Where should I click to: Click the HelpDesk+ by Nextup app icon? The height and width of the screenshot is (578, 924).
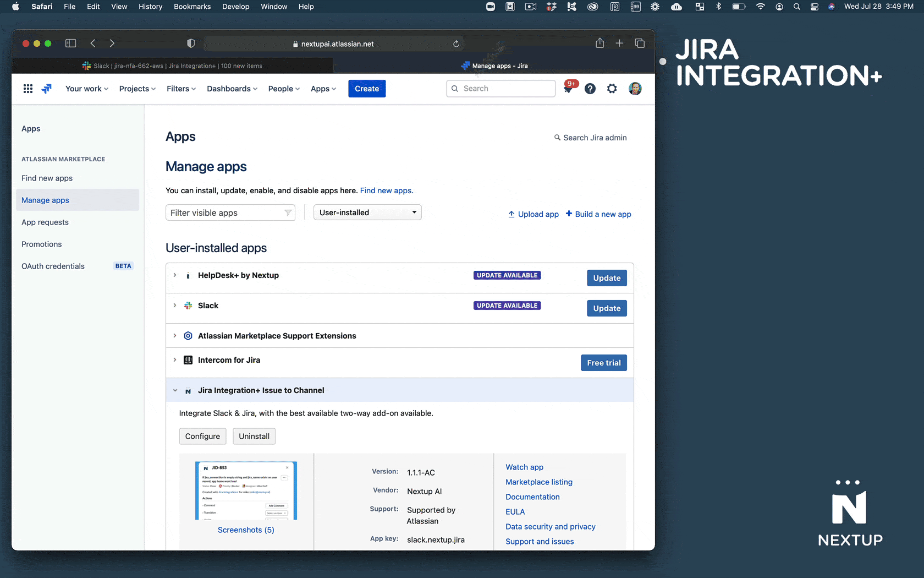pos(188,276)
